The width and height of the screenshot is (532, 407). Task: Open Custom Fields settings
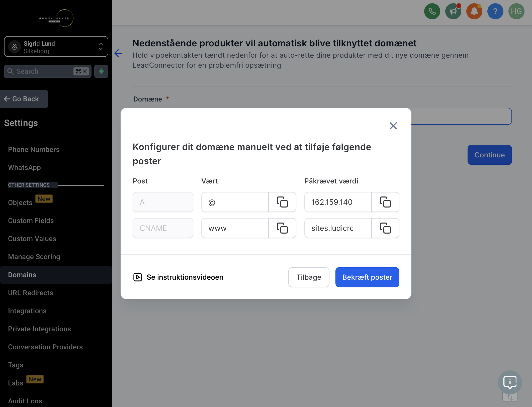point(31,221)
